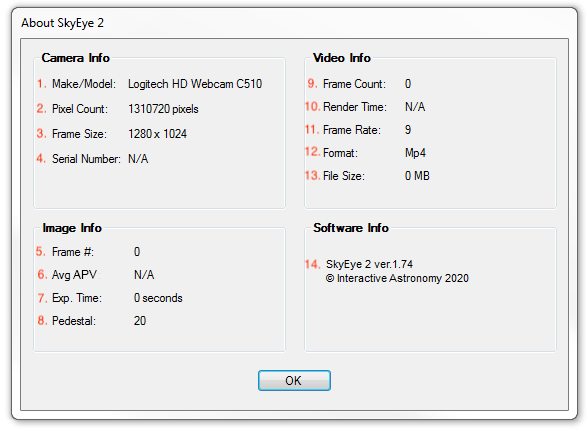
Task: Select the Logitech HD Webcam C510 model text
Action: 195,84
